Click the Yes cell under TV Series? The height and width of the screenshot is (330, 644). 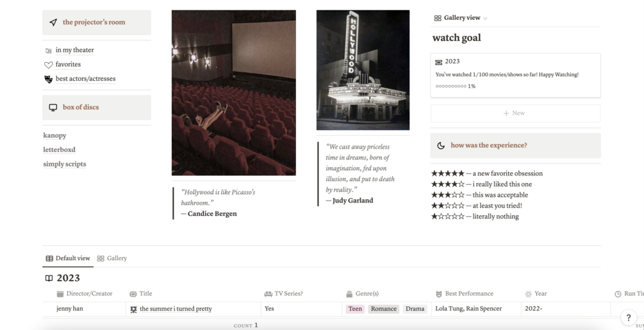point(301,309)
